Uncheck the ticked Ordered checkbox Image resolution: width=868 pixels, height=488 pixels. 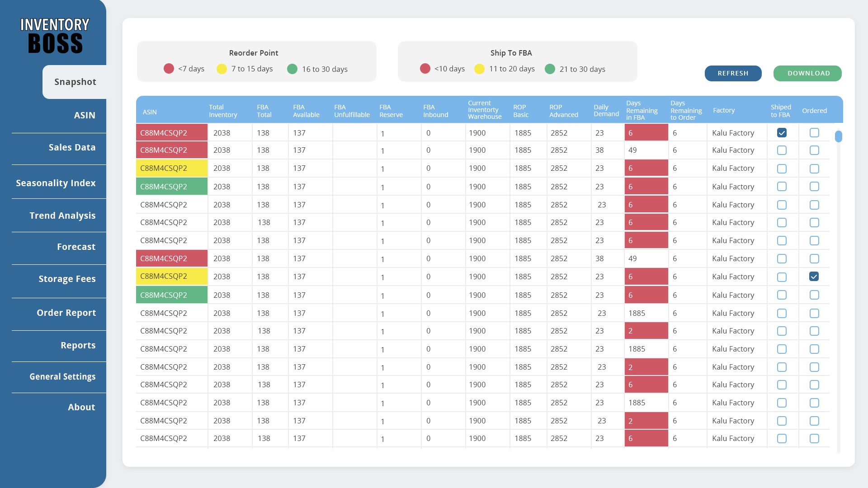pos(814,277)
